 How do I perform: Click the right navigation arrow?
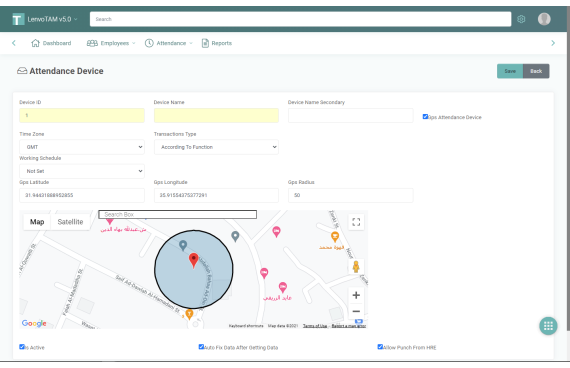click(x=553, y=43)
